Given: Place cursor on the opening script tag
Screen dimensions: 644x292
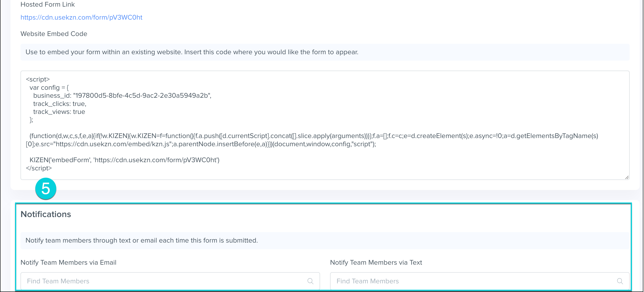Looking at the screenshot, I should (x=38, y=79).
